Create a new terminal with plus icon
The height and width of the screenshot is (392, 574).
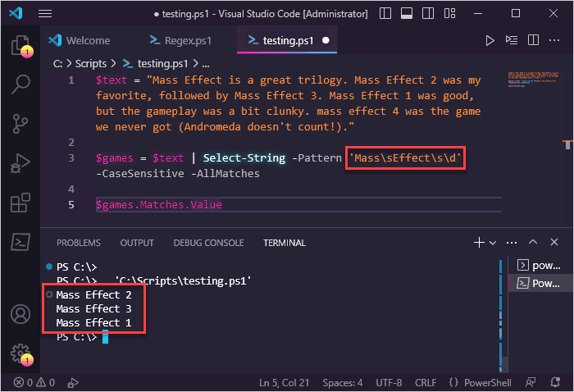479,242
